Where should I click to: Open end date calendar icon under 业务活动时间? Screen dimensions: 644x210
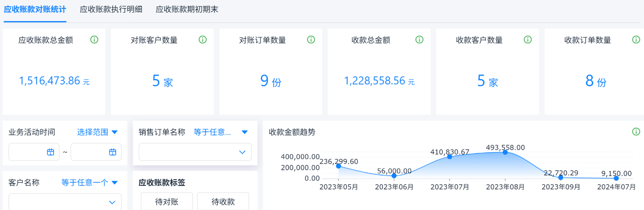click(x=113, y=152)
